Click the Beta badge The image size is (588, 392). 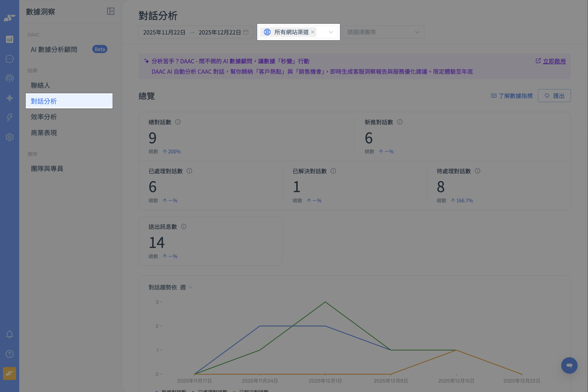pyautogui.click(x=100, y=49)
